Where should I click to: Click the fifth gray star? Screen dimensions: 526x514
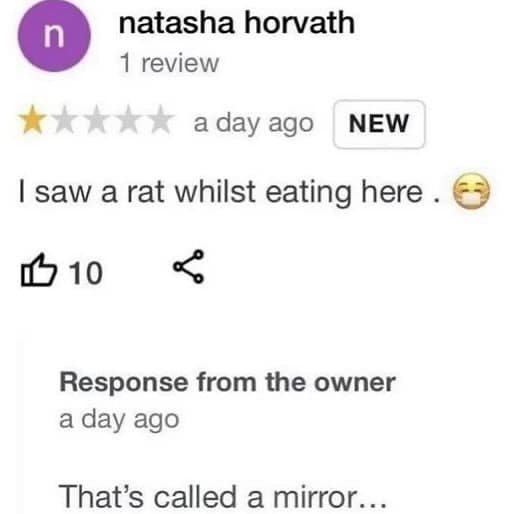coord(160,120)
